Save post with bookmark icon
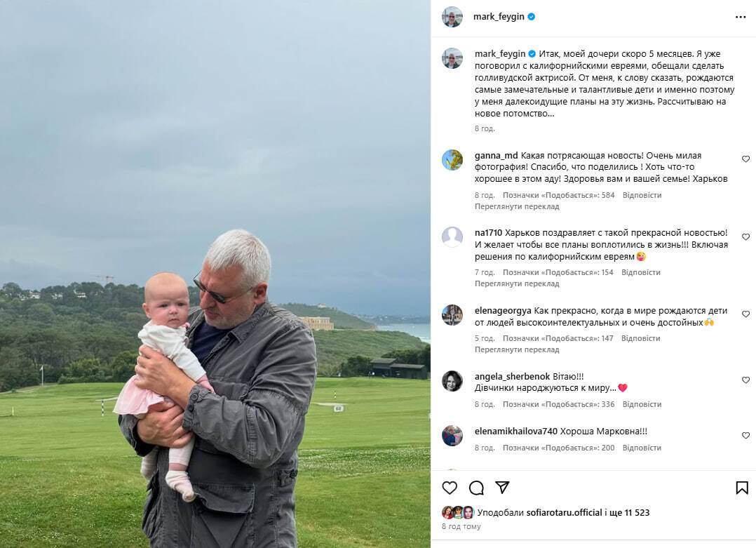The height and width of the screenshot is (548, 756). click(x=742, y=488)
